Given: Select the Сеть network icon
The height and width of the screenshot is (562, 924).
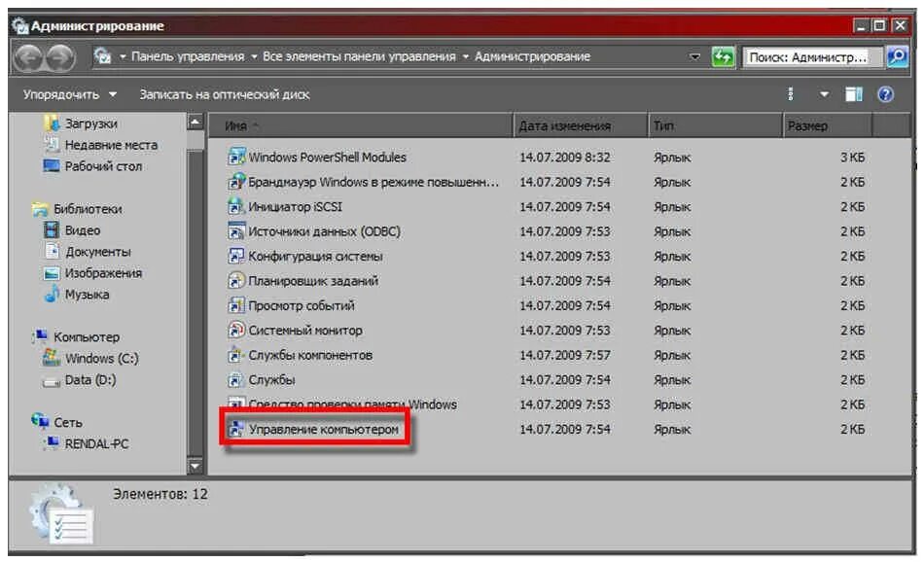Looking at the screenshot, I should point(40,421).
